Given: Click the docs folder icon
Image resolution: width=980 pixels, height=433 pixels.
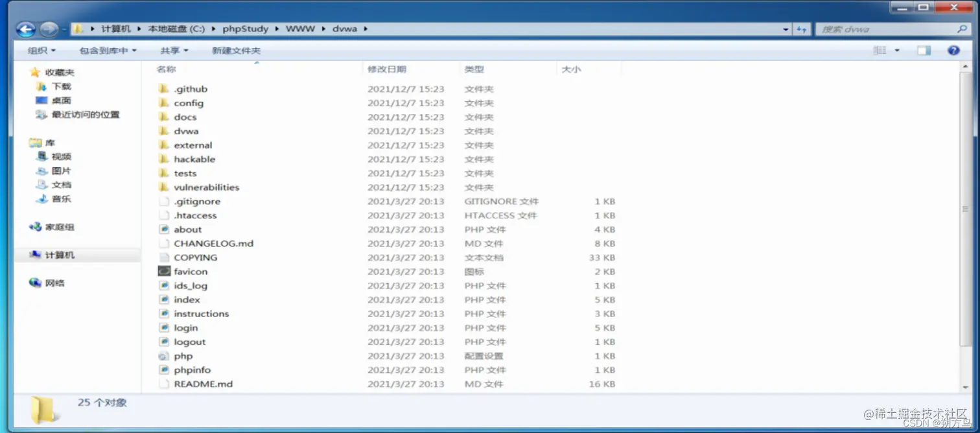Looking at the screenshot, I should (x=163, y=117).
